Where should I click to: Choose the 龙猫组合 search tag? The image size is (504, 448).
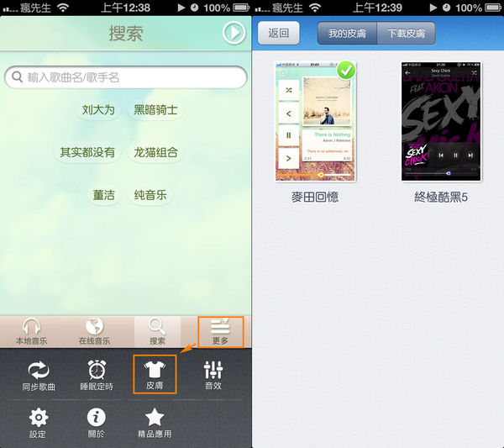coord(155,153)
